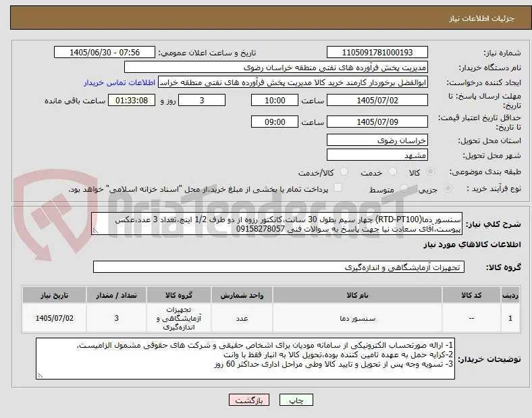
Task: Click the گروه کالا field تجهیزات آزمایشگاهی
Action: click(x=279, y=267)
